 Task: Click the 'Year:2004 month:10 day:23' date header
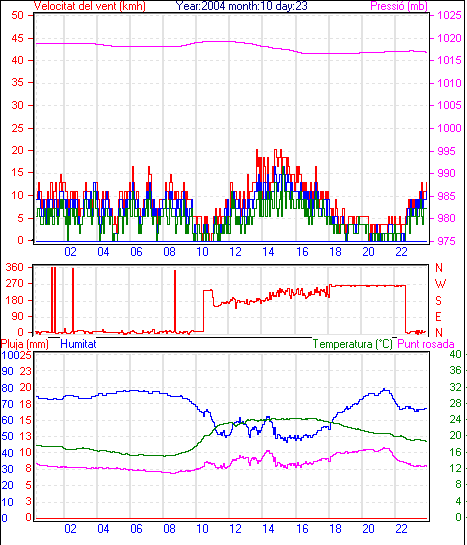click(241, 6)
